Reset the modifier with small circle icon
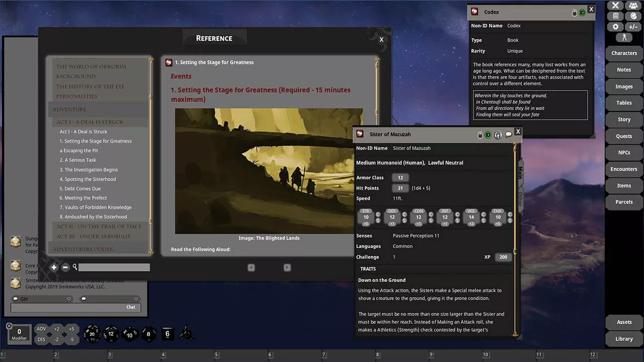 point(9,326)
